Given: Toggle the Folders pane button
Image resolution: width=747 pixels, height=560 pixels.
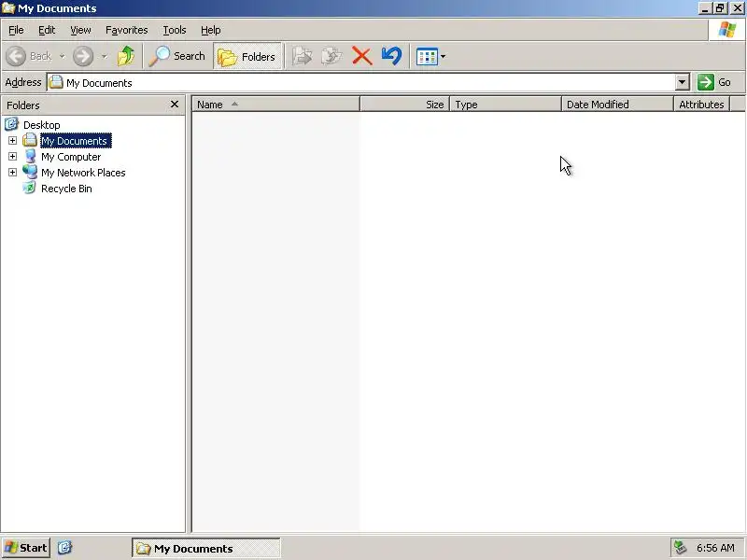Looking at the screenshot, I should [x=247, y=56].
